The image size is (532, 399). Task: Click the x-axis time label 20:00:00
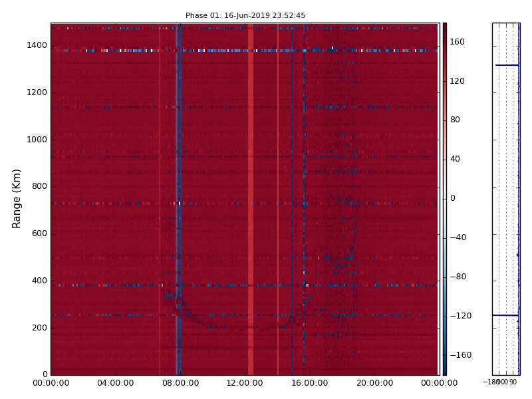click(x=374, y=383)
